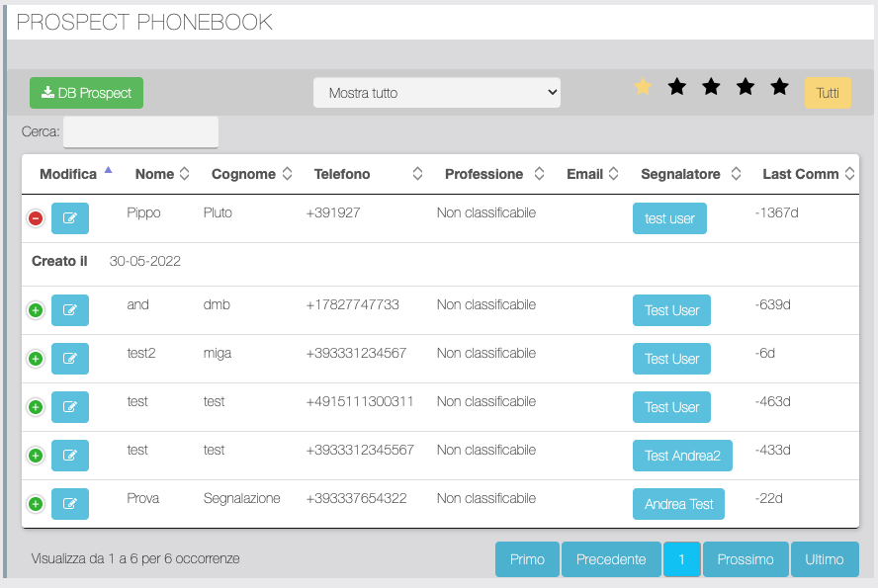Image resolution: width=878 pixels, height=588 pixels.
Task: Click the second star rating filter
Action: 676,87
